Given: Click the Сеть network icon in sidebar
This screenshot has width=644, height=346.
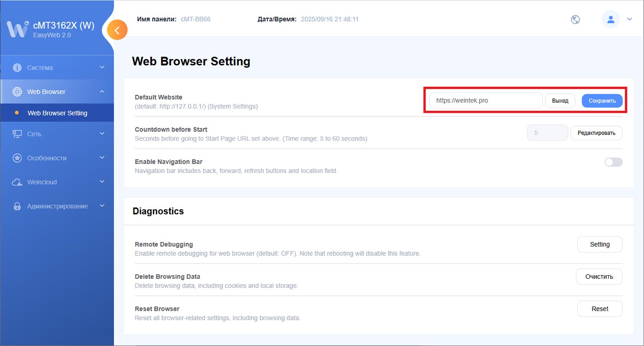Looking at the screenshot, I should [x=17, y=134].
